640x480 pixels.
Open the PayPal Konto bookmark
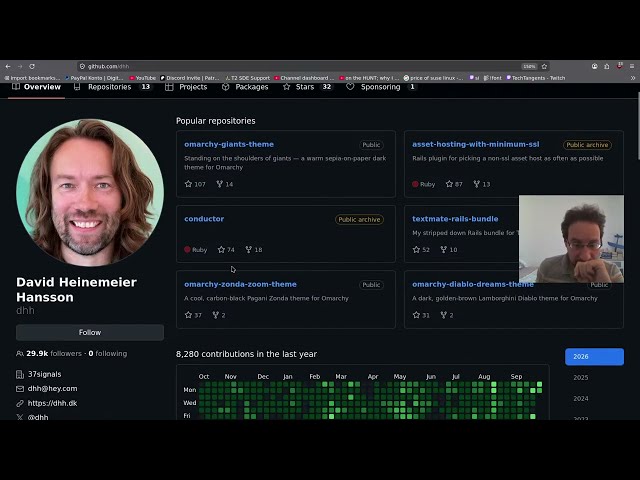coord(94,78)
